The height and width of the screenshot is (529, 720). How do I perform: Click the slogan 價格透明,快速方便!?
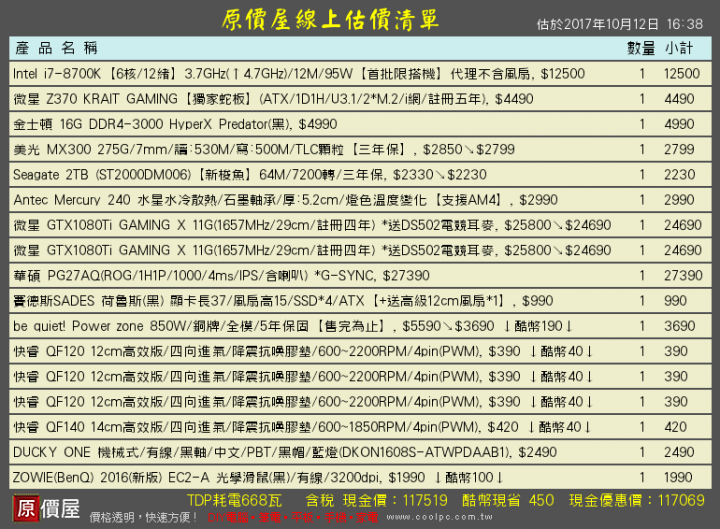(x=144, y=518)
